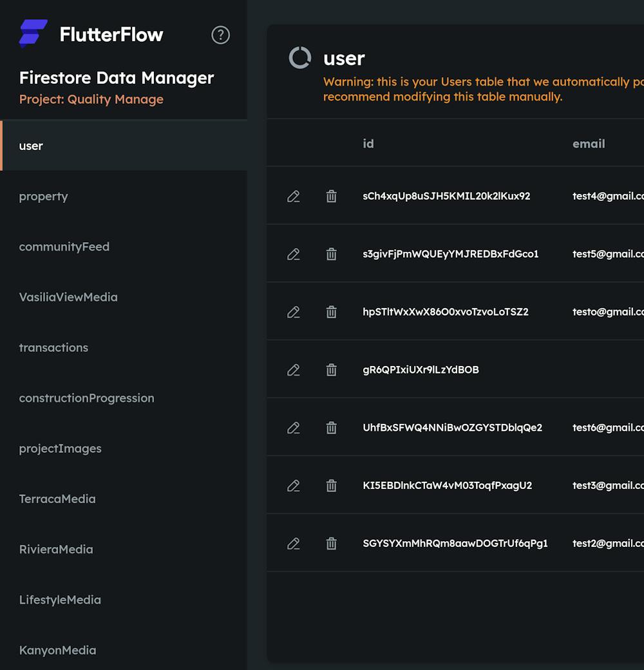The height and width of the screenshot is (670, 644).
Task: Click the test4@gmail email cell
Action: pos(608,196)
